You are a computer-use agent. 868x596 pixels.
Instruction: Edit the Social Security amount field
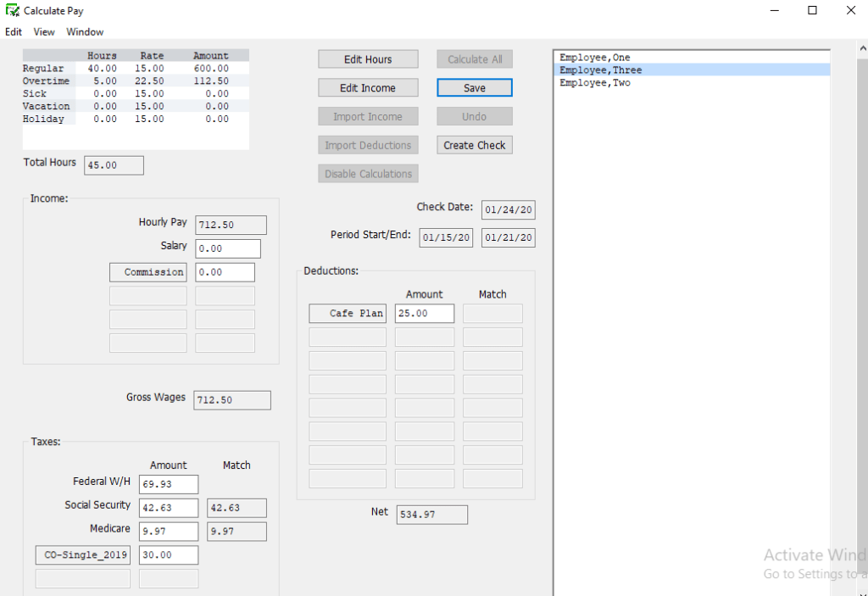point(168,508)
